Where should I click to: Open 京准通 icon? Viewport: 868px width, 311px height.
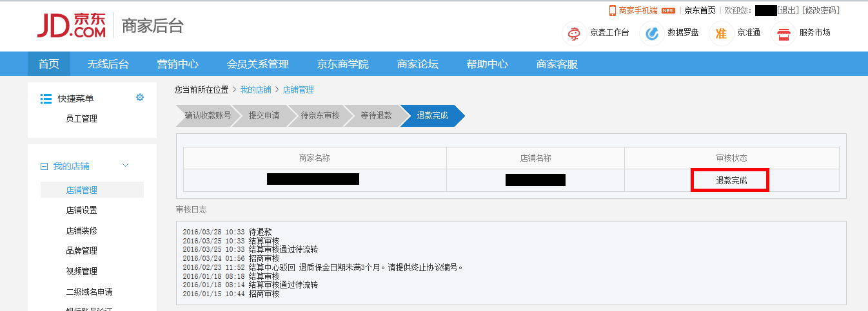click(x=721, y=33)
